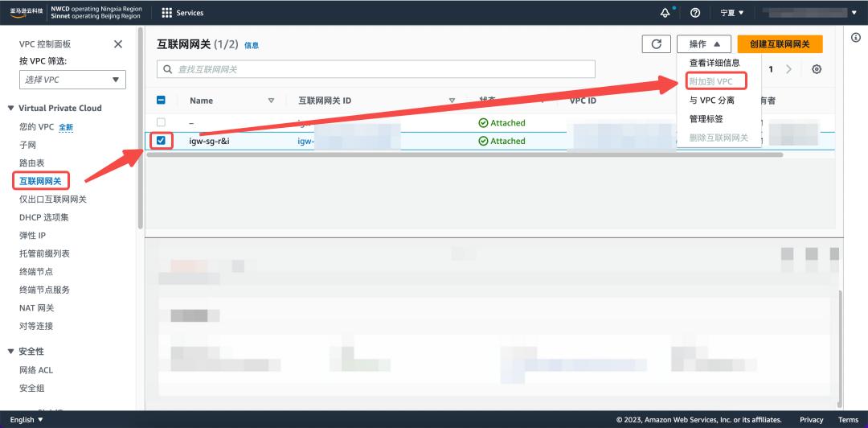Check the unnamed first gateway row checkbox
The width and height of the screenshot is (868, 428).
click(x=161, y=122)
